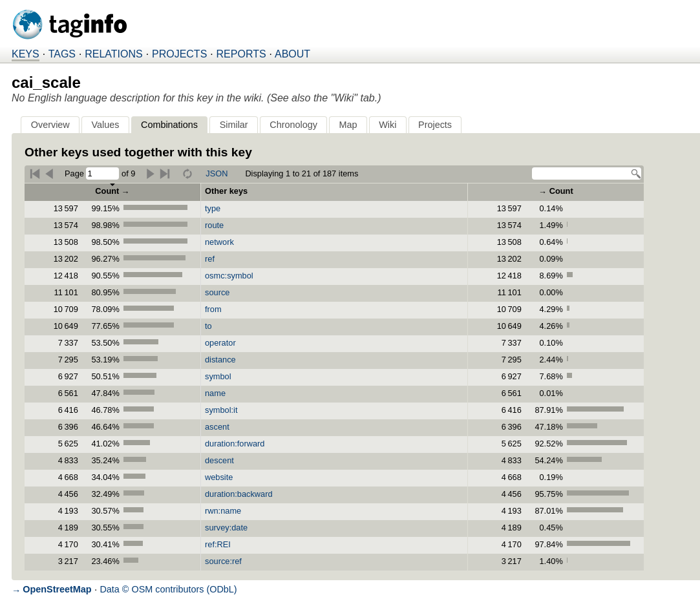Click the taginfo globe logo
The width and height of the screenshot is (700, 597).
pyautogui.click(x=27, y=24)
